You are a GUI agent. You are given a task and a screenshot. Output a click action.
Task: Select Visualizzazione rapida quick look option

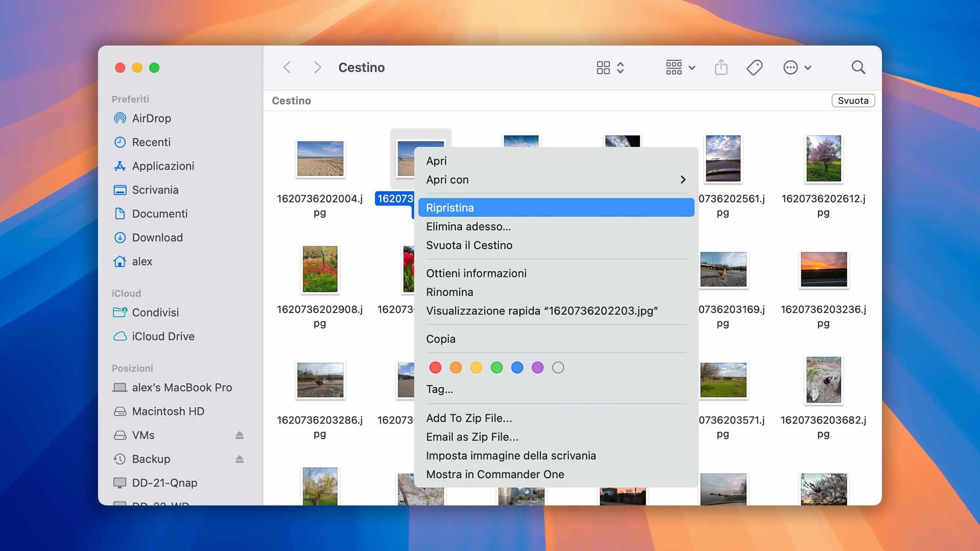pyautogui.click(x=542, y=310)
